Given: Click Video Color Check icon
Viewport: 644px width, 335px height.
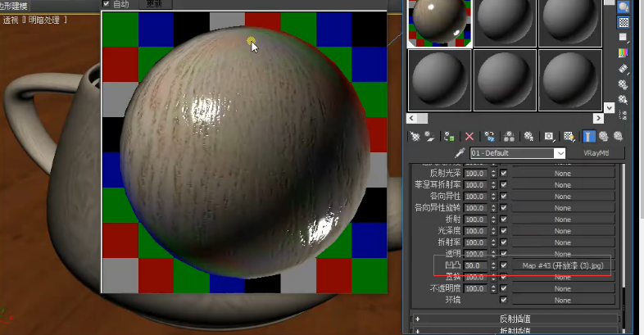Looking at the screenshot, I should point(624,53).
